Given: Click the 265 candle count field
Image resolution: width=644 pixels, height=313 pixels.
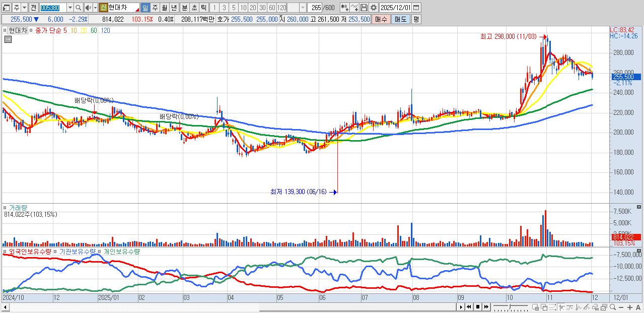Looking at the screenshot, I should coord(316,8).
